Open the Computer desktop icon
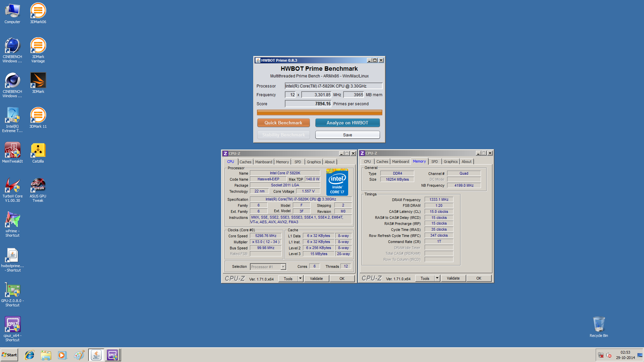 (x=12, y=13)
